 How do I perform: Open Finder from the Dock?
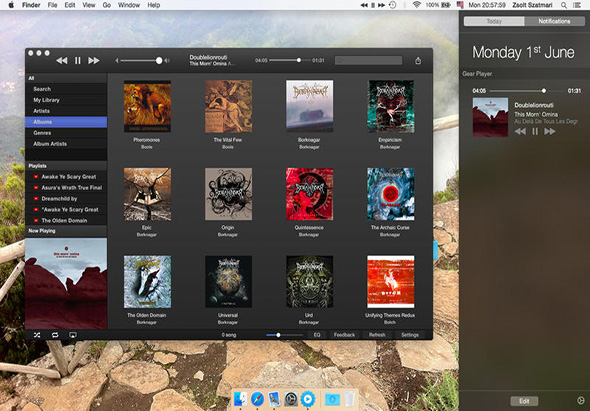pos(240,399)
